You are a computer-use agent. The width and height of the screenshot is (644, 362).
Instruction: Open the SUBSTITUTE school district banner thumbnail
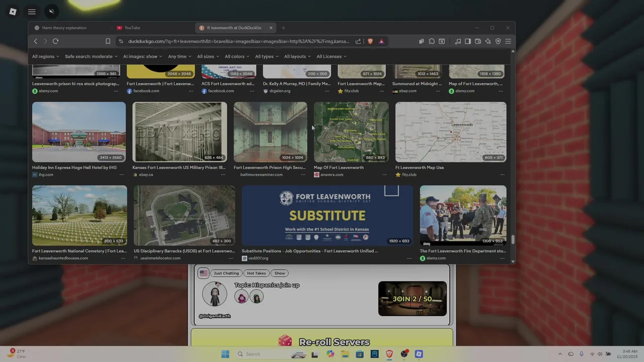pos(328,216)
